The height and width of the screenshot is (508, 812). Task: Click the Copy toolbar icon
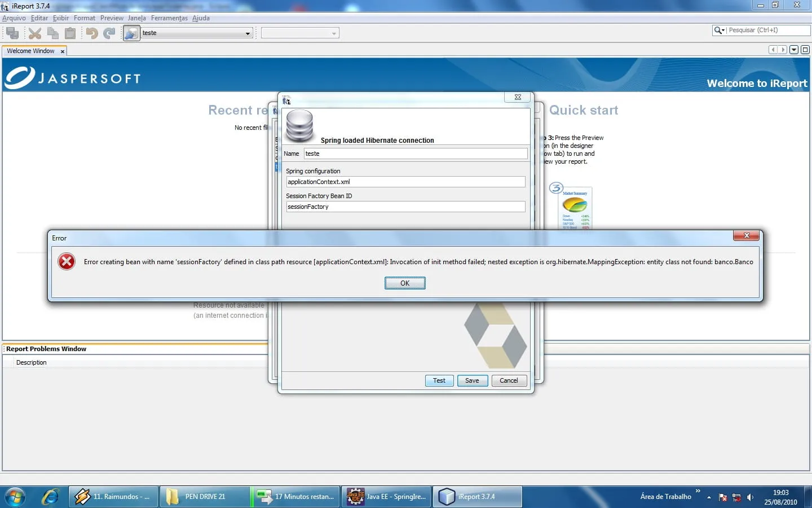(52, 33)
